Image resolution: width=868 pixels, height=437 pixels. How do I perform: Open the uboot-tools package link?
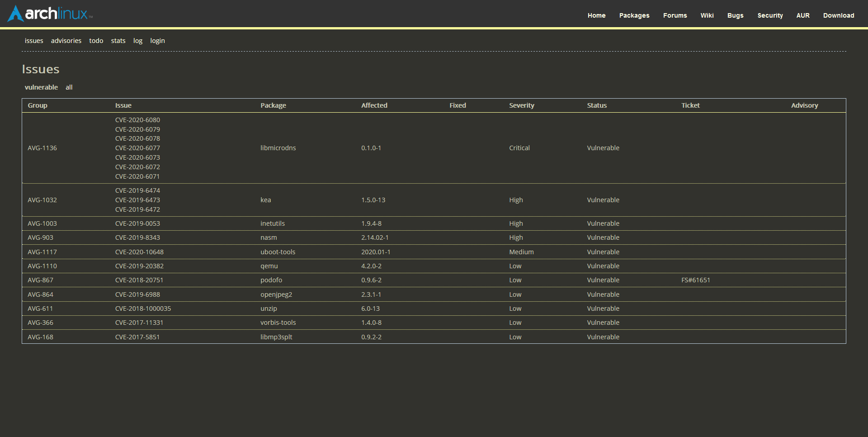(x=278, y=252)
